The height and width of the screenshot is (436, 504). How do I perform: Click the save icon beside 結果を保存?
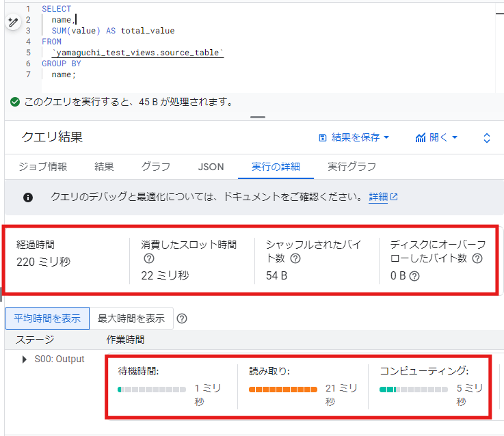[322, 138]
